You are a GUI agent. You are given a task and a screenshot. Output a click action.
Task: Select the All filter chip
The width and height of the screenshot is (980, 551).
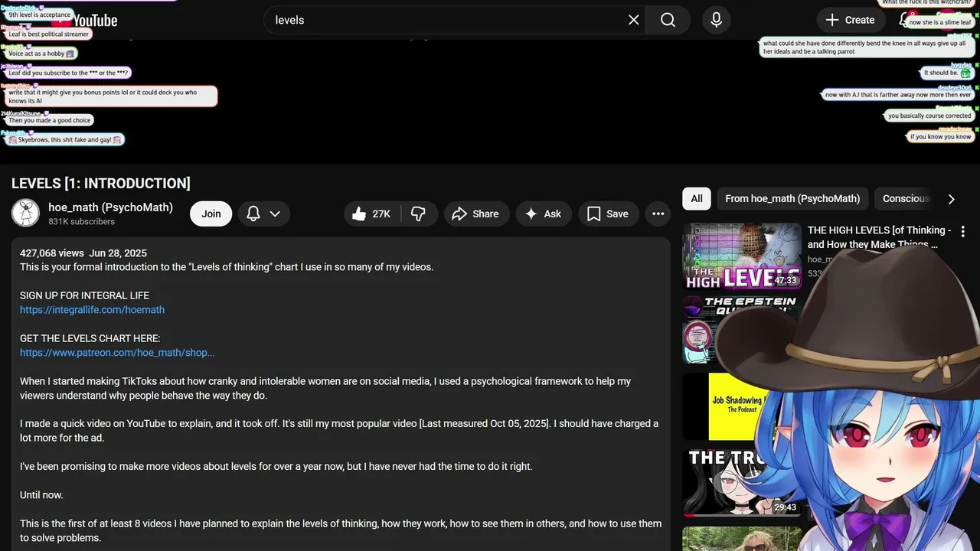pyautogui.click(x=697, y=199)
